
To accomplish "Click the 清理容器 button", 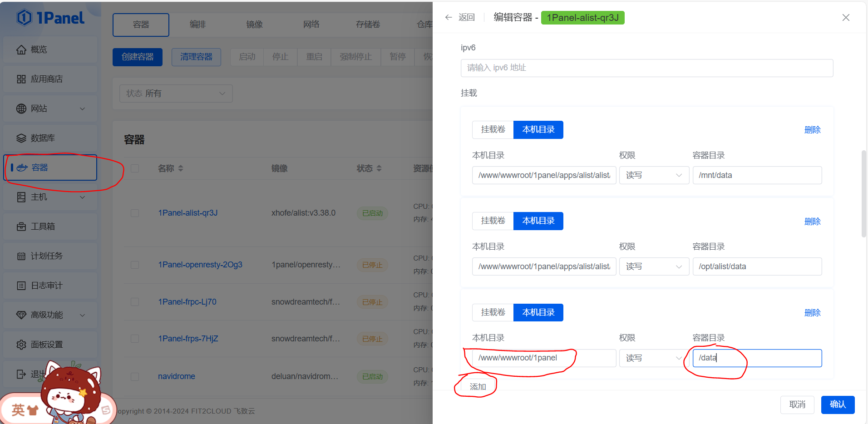I will click(x=196, y=57).
